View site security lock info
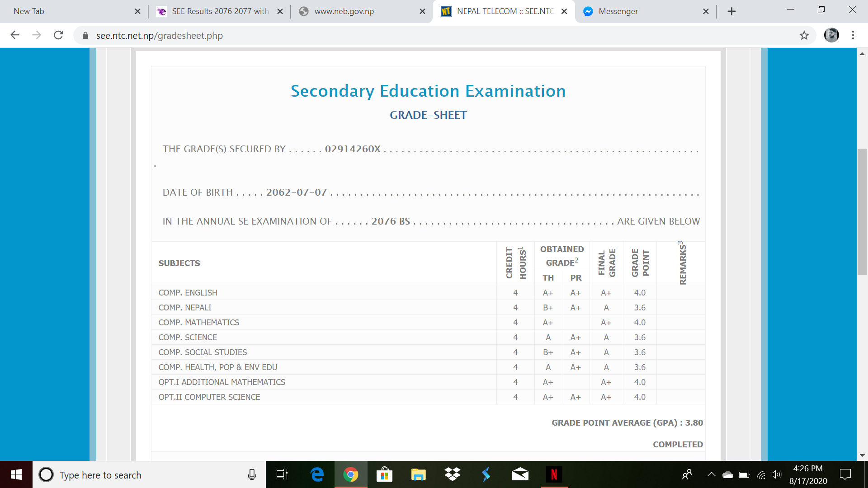This screenshot has height=488, width=868. pos(85,36)
